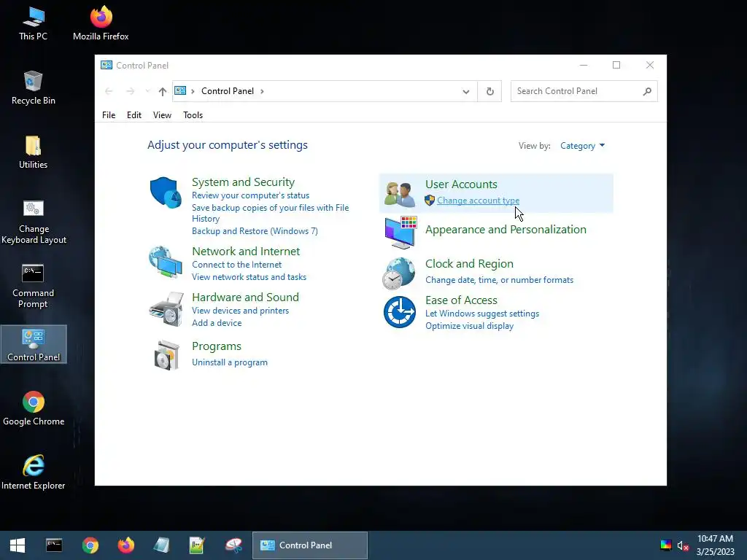747x560 pixels.
Task: Click Let Windows suggest settings
Action: click(482, 314)
